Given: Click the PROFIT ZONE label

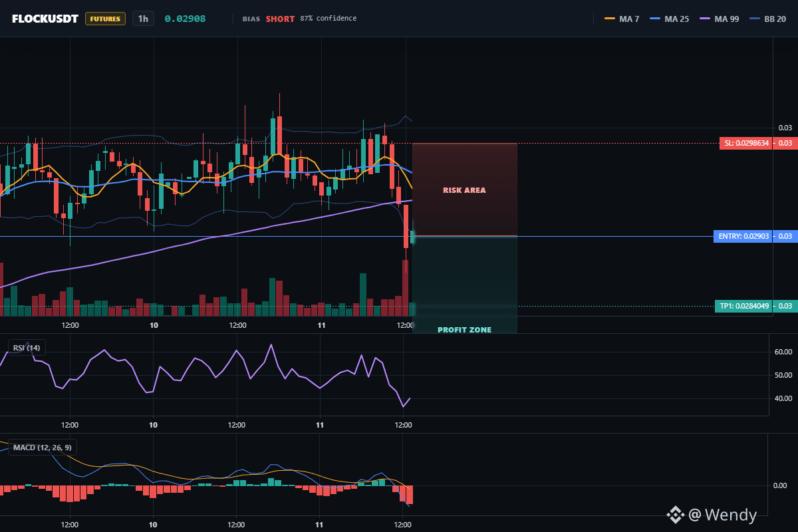Looking at the screenshot, I should click(464, 330).
